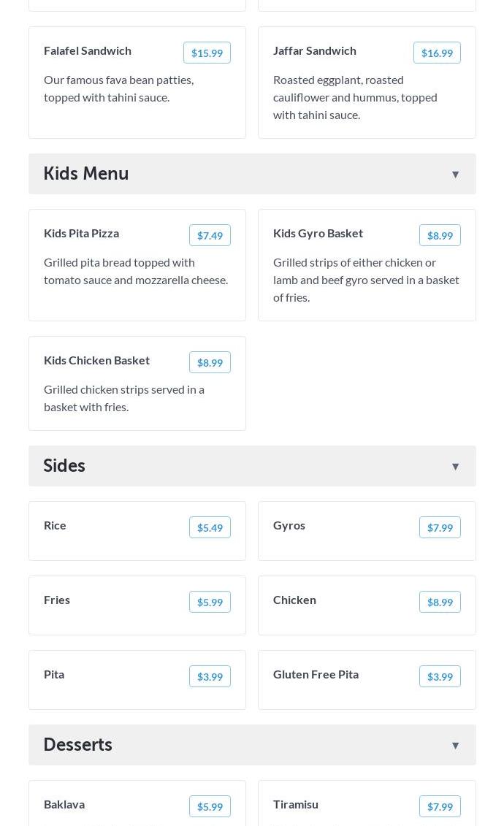
Task: Click the Gluten Free Pita price tag
Action: (440, 676)
